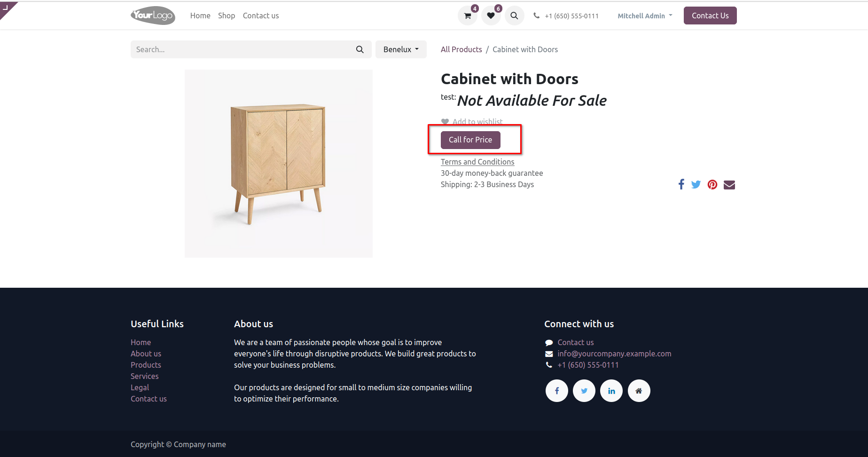Click the header search magnifier icon
The width and height of the screenshot is (868, 457).
pos(514,16)
